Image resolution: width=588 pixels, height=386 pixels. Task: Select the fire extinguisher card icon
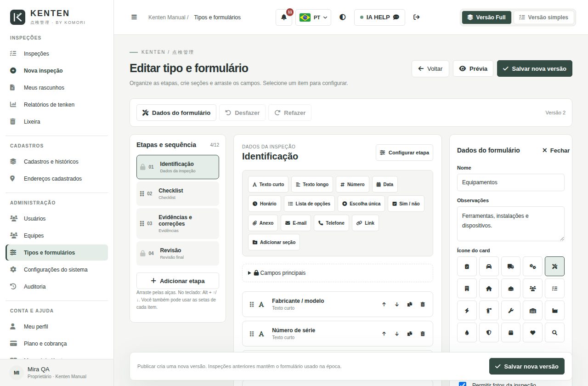coord(489,310)
